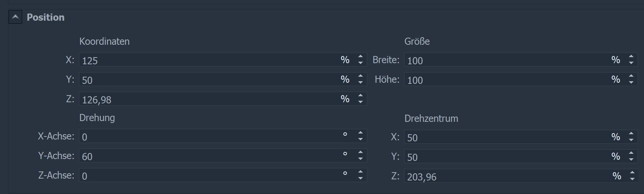Click the Z coordinate field showing 126,98
Image resolution: width=644 pixels, height=194 pixels.
[x=207, y=99]
